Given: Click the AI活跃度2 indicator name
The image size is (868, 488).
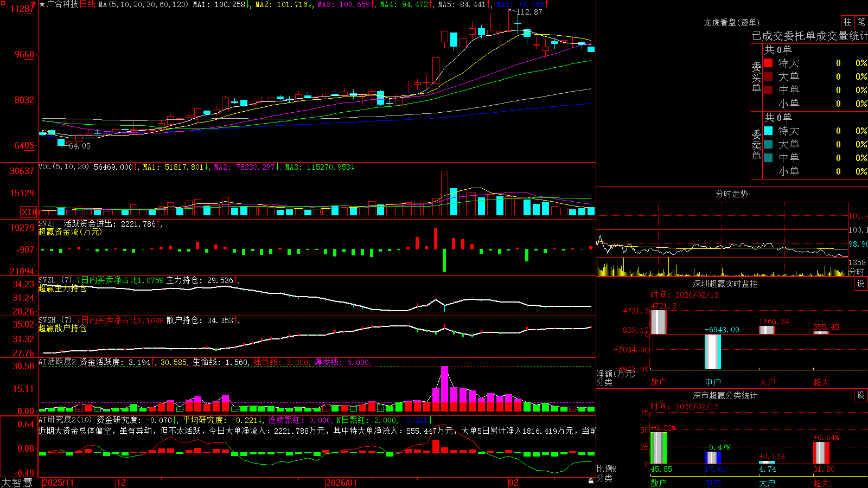Looking at the screenshot, I should tap(58, 362).
